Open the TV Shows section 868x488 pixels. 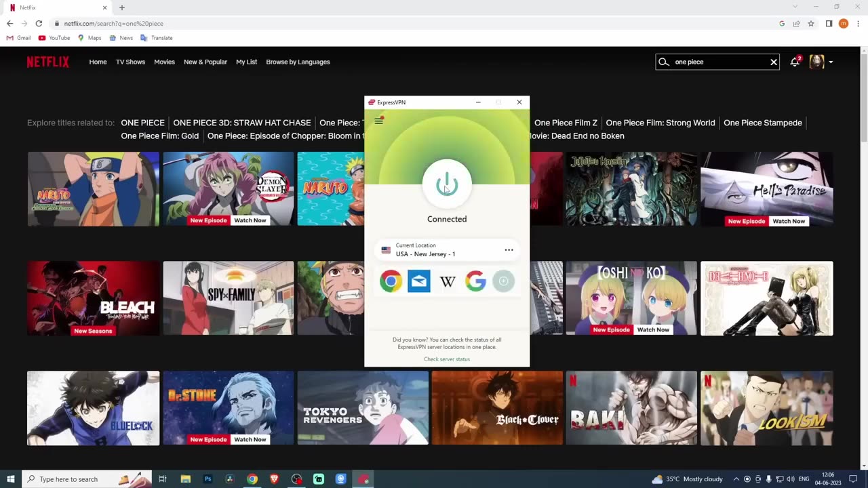[x=130, y=62]
